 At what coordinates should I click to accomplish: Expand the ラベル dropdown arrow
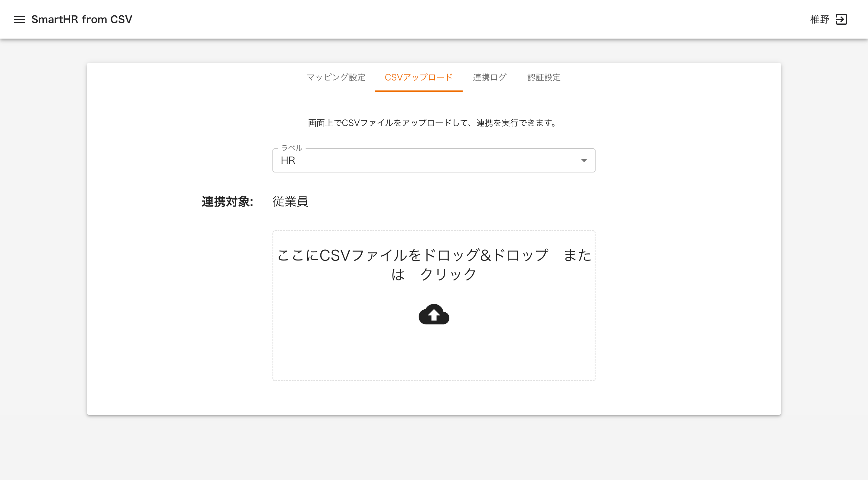click(583, 160)
